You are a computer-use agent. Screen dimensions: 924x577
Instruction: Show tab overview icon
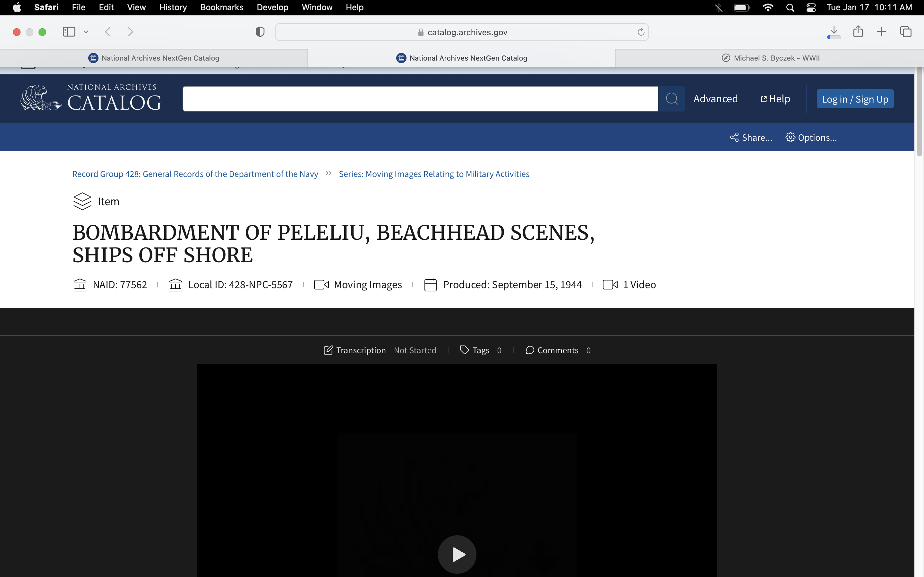pos(906,32)
